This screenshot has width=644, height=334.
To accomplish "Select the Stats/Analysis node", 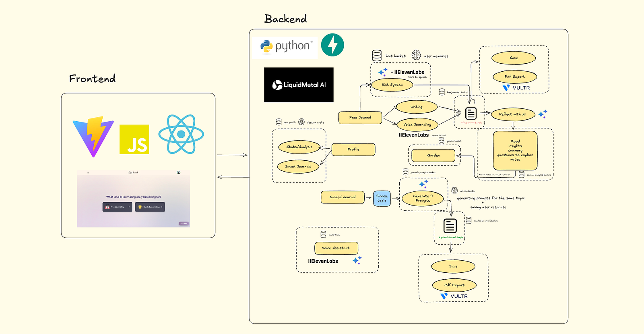I will [x=299, y=147].
